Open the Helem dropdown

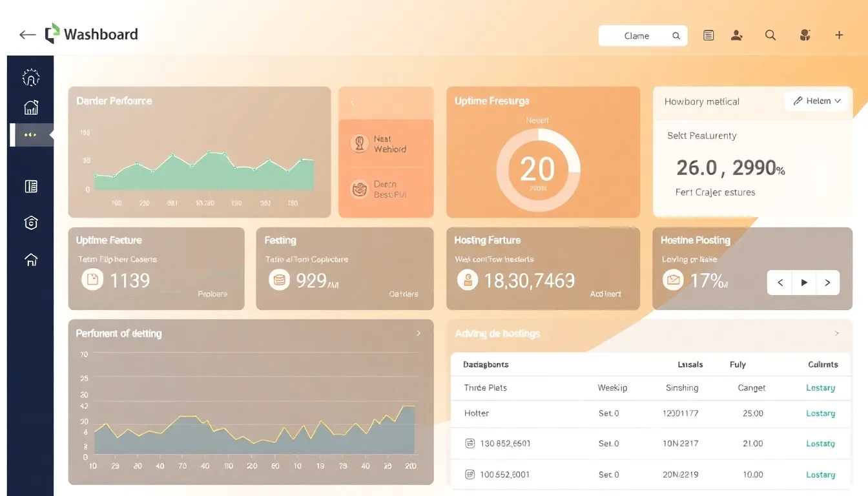(816, 101)
